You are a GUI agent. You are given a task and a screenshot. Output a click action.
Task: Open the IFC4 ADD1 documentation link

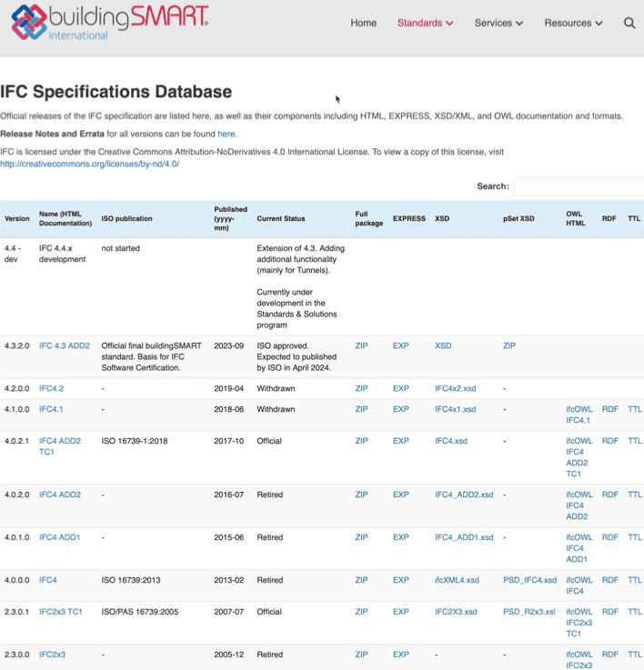click(59, 537)
